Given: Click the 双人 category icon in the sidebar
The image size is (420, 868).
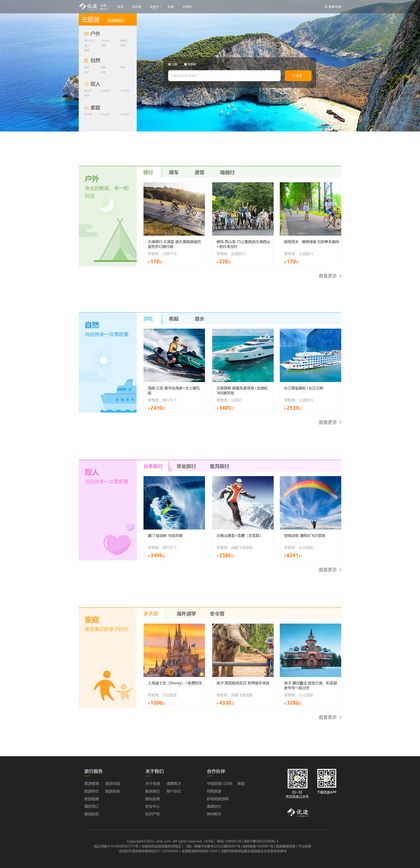Looking at the screenshot, I should click(86, 84).
